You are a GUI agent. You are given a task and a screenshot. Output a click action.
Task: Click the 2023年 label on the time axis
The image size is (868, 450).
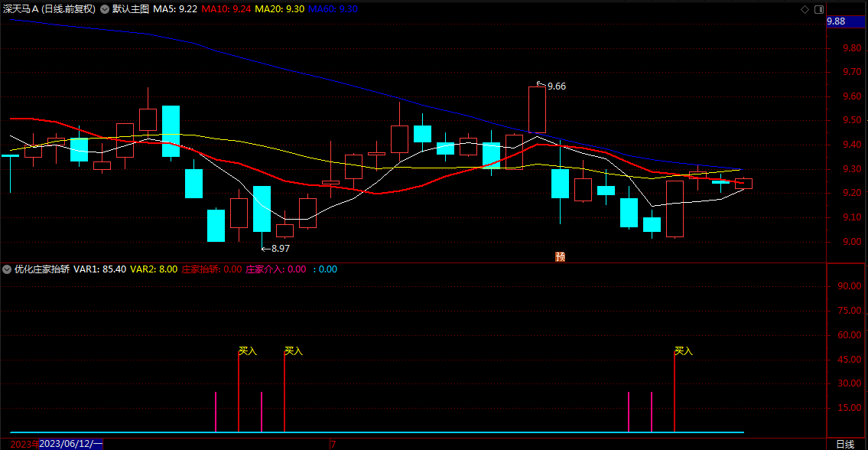click(x=25, y=445)
